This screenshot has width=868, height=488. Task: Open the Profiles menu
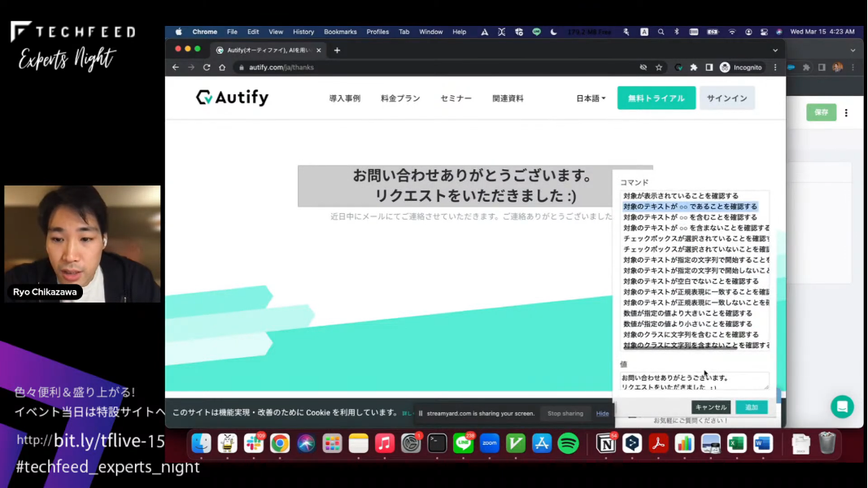[x=377, y=32]
